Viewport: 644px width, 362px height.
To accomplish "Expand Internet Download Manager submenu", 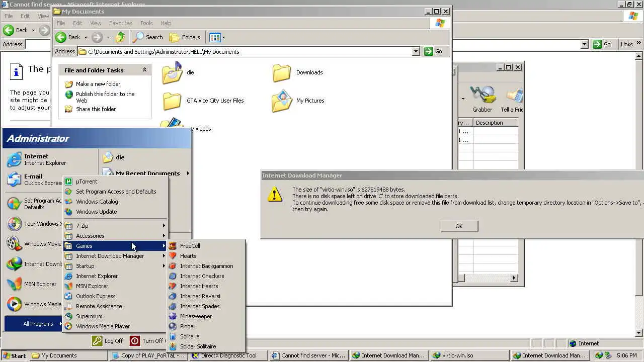I will pyautogui.click(x=115, y=256).
